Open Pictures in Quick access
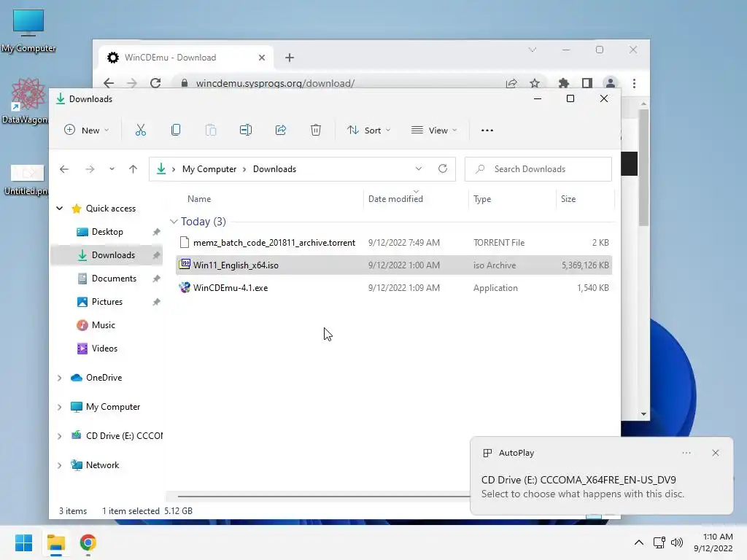 pyautogui.click(x=107, y=302)
